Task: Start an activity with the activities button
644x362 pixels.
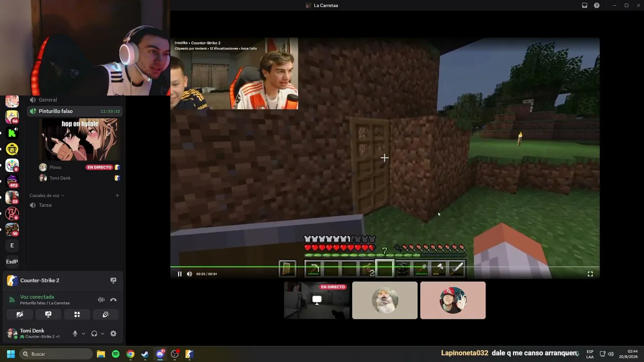Action: 77,314
